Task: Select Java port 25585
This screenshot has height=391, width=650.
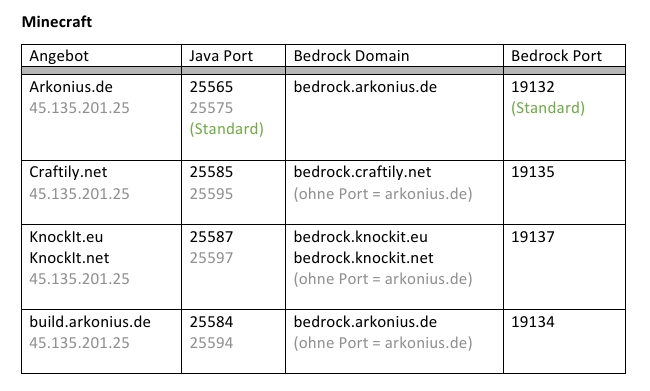Action: [x=211, y=172]
